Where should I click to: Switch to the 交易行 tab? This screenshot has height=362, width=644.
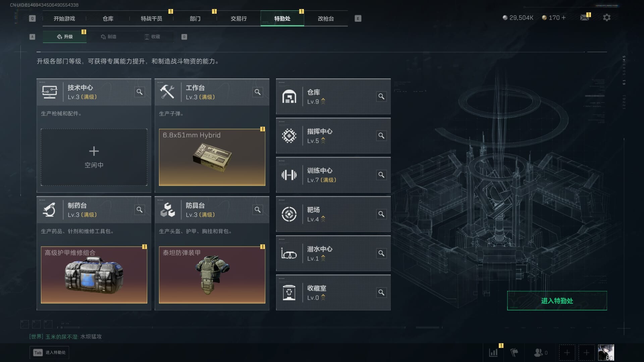pos(238,18)
